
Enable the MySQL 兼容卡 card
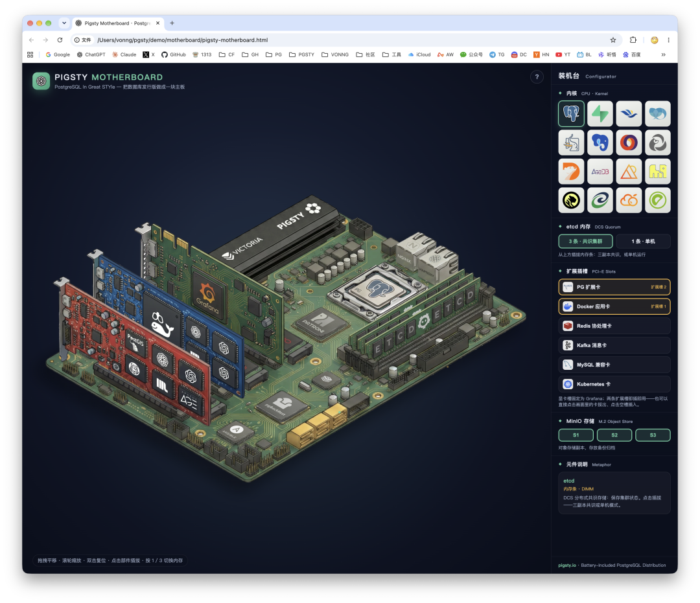[614, 365]
